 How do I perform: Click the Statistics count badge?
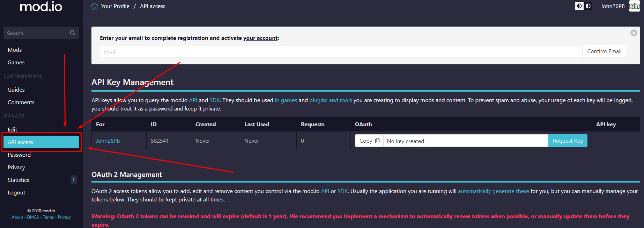(73, 180)
